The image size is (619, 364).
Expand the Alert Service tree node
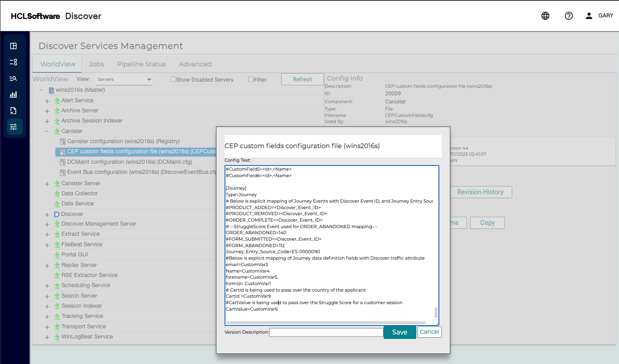click(47, 101)
